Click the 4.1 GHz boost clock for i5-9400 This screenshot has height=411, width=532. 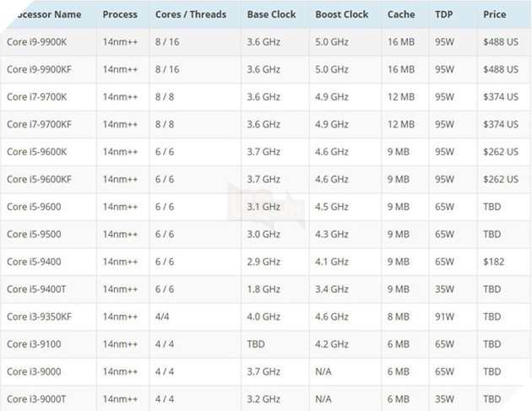click(x=332, y=262)
